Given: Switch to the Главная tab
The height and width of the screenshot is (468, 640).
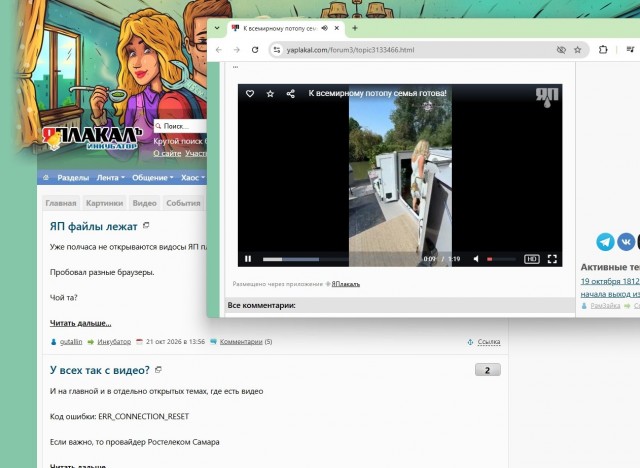Looking at the screenshot, I should (61, 203).
